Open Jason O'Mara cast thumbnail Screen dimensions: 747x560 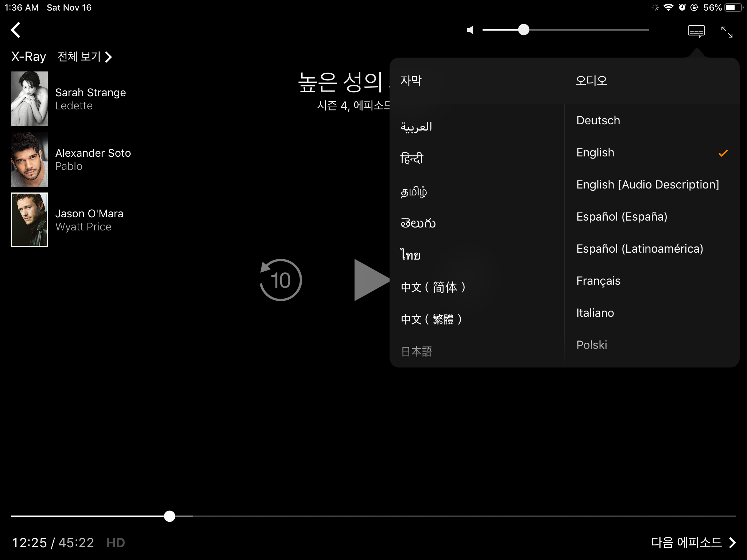click(30, 220)
